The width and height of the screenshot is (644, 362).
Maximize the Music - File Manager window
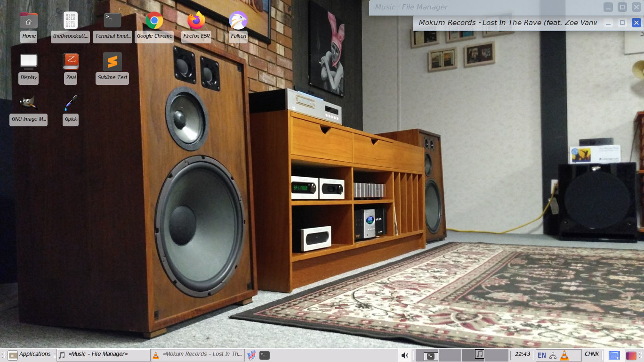tap(622, 7)
